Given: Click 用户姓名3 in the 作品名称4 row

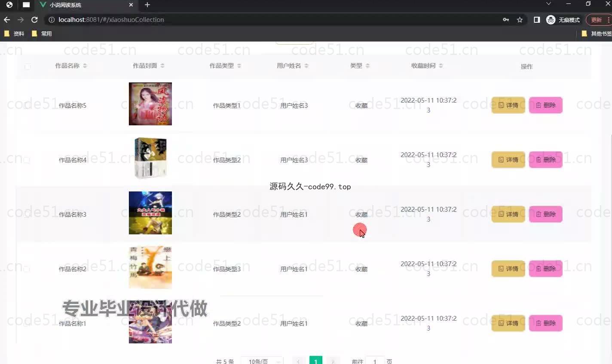Looking at the screenshot, I should (x=294, y=160).
